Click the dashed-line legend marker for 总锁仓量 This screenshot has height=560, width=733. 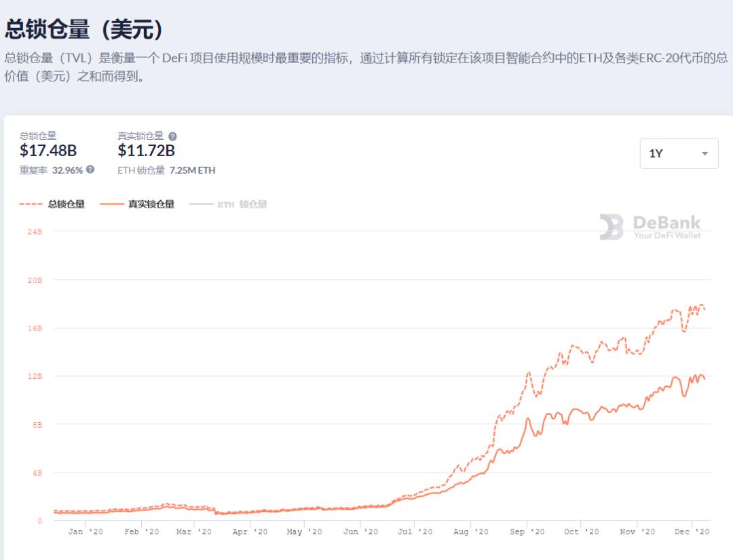(33, 203)
